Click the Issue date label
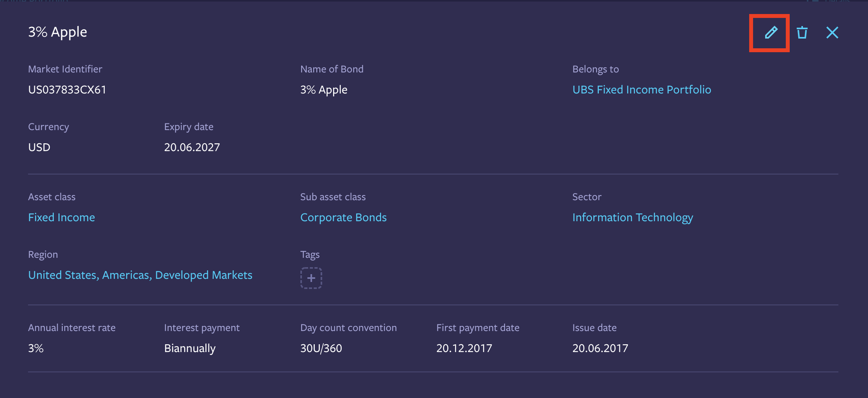 pos(594,328)
